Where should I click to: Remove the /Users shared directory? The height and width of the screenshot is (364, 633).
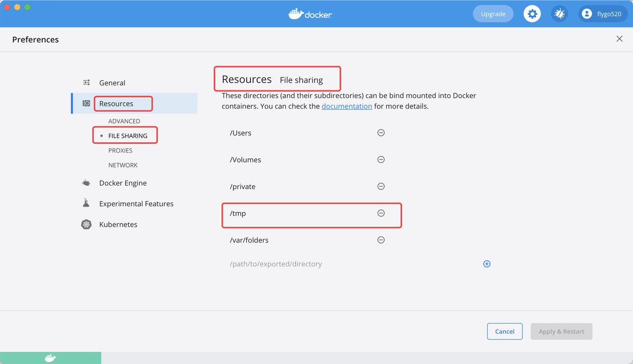pyautogui.click(x=381, y=133)
